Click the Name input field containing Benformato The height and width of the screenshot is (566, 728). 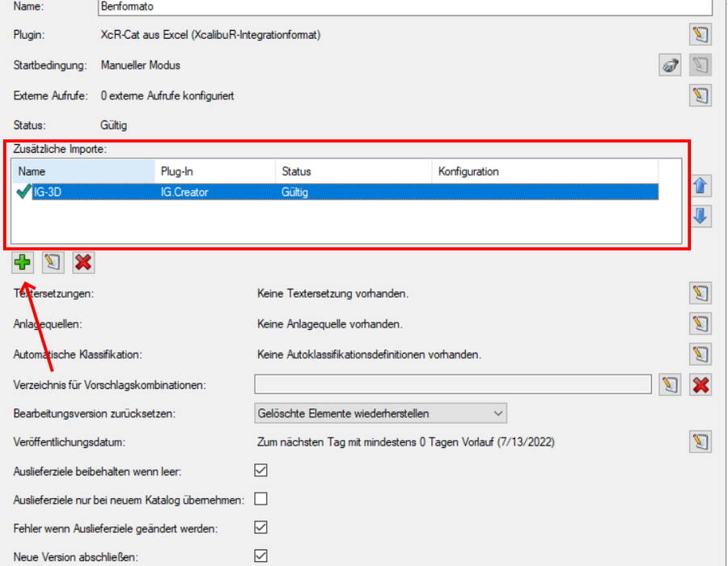405,7
